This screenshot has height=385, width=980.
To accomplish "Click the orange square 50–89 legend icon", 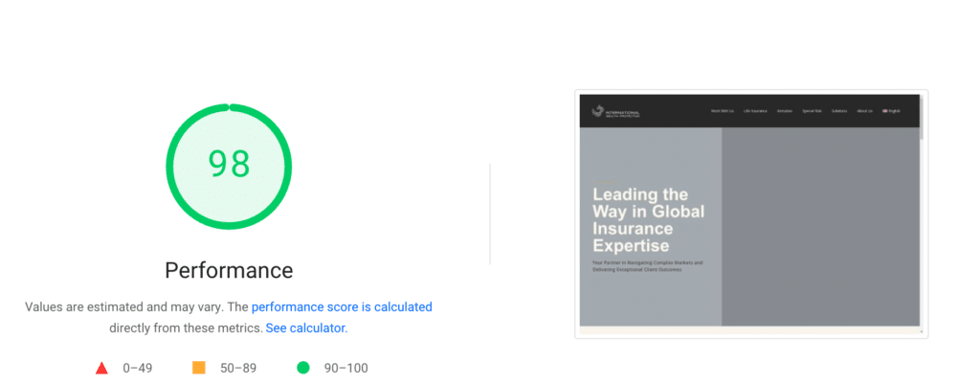I will click(199, 368).
